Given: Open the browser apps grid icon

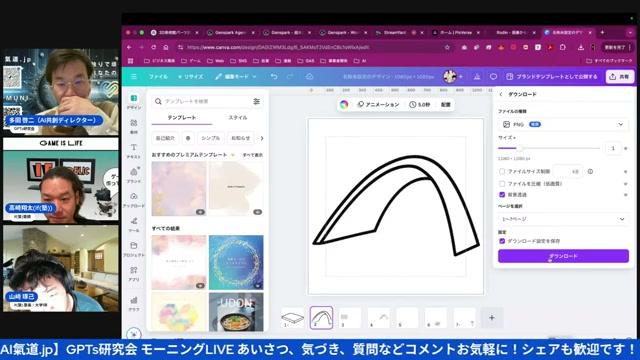Looking at the screenshot, I should coord(131,61).
